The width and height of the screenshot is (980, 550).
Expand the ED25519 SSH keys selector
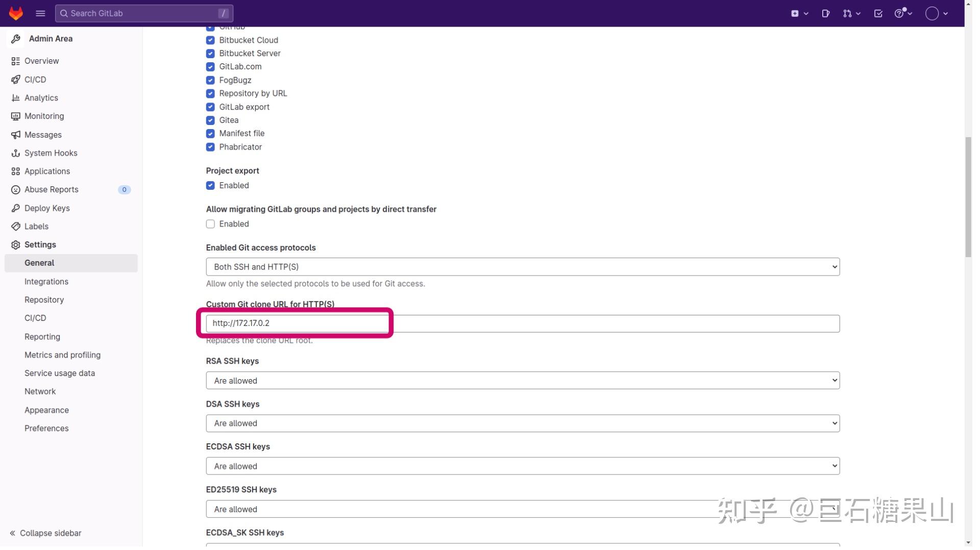[x=522, y=509]
